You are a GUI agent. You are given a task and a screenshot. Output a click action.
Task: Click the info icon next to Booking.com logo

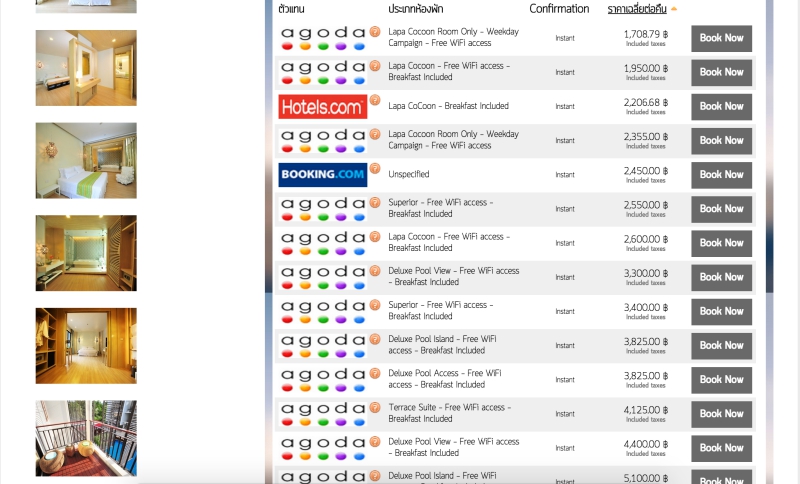(x=375, y=168)
